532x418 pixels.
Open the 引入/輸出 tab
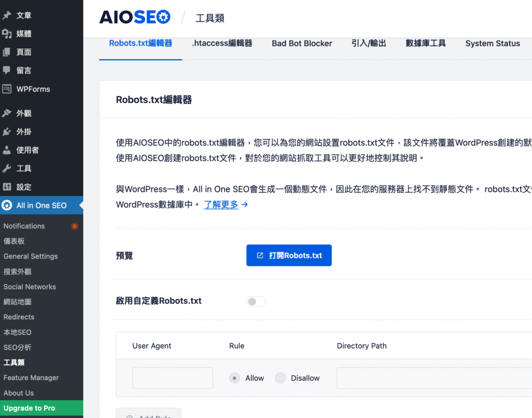tap(369, 44)
